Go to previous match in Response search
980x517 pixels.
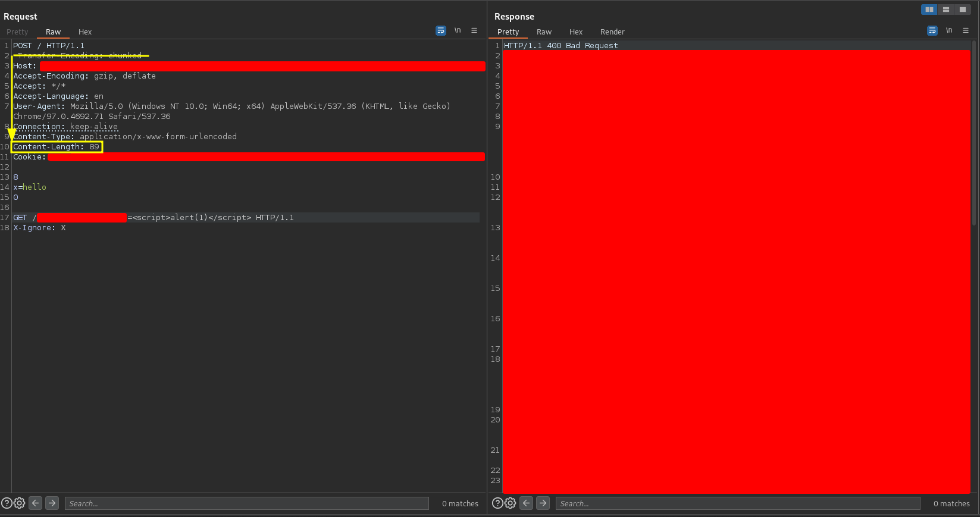(x=527, y=503)
